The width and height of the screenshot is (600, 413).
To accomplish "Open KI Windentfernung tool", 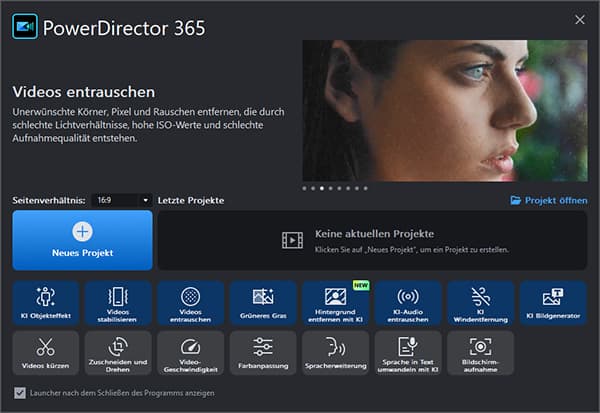I will 481,303.
